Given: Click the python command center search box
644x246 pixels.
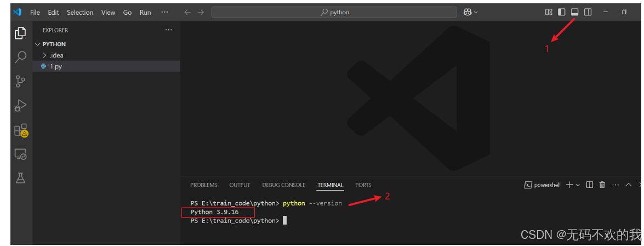Looking at the screenshot, I should [334, 12].
